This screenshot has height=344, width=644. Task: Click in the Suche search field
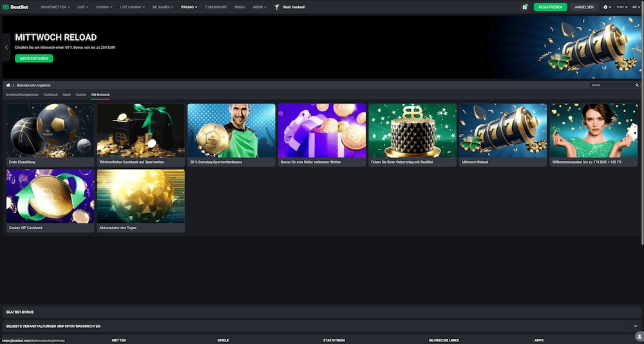pyautogui.click(x=612, y=85)
